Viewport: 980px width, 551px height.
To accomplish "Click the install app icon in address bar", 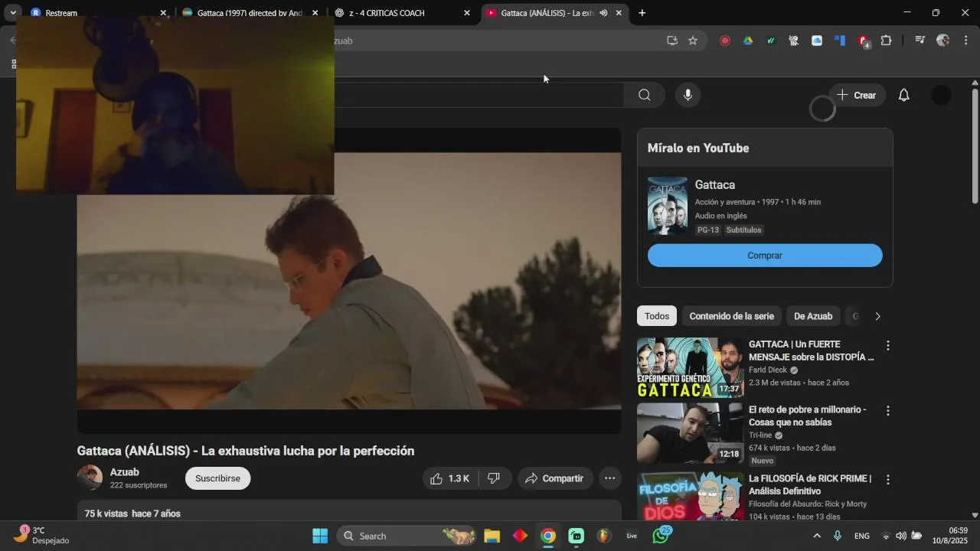I will point(672,41).
